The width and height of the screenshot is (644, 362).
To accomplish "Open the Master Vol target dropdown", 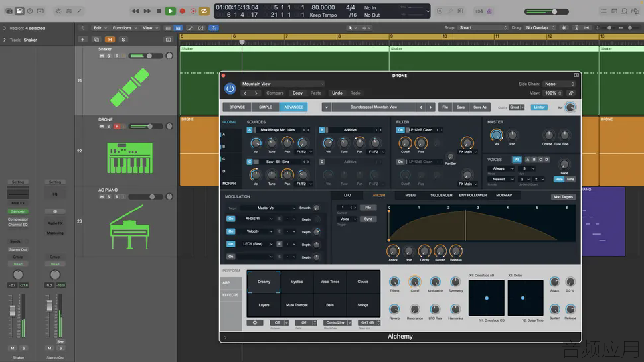I will point(268,208).
